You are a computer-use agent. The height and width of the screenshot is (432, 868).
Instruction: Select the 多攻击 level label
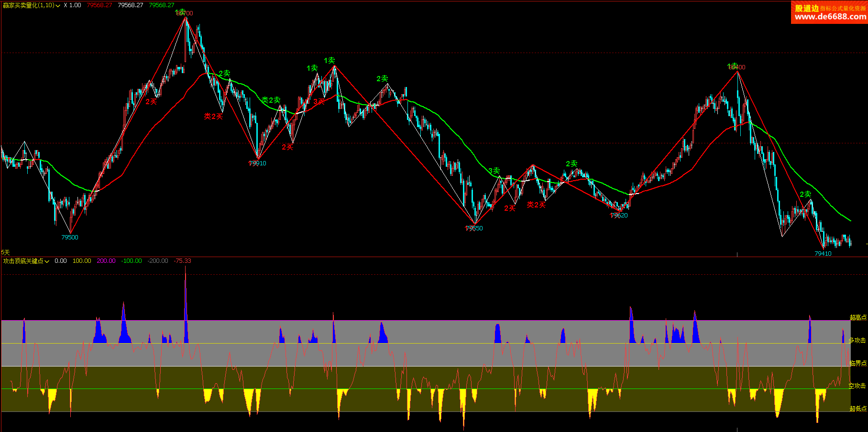pyautogui.click(x=857, y=341)
